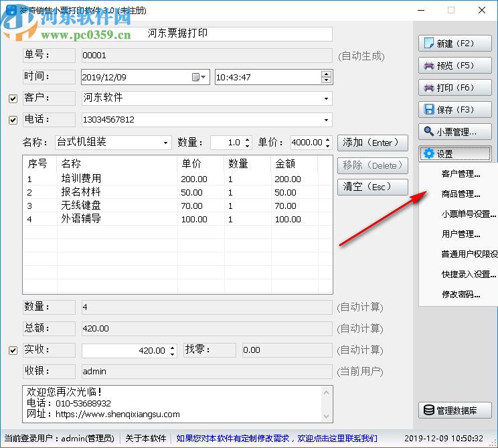
Task: Select the row 无线键盘
Action: pyautogui.click(x=177, y=206)
